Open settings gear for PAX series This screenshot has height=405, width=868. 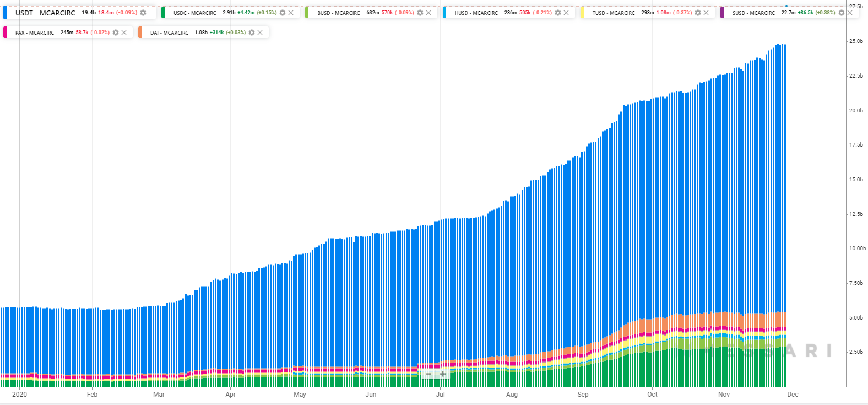click(116, 33)
